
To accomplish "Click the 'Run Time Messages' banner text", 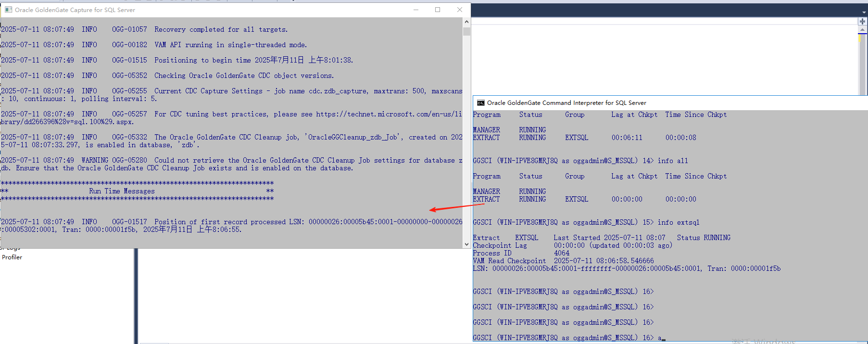I will click(x=122, y=191).
